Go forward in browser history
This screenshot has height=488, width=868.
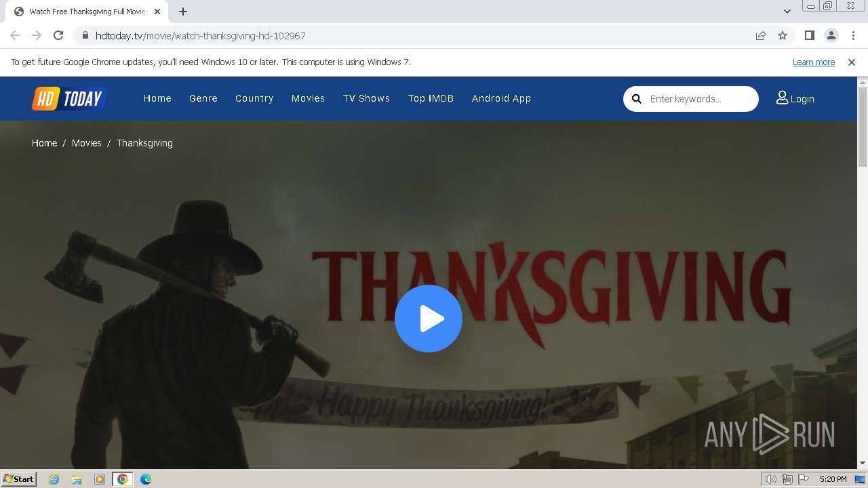[x=37, y=35]
